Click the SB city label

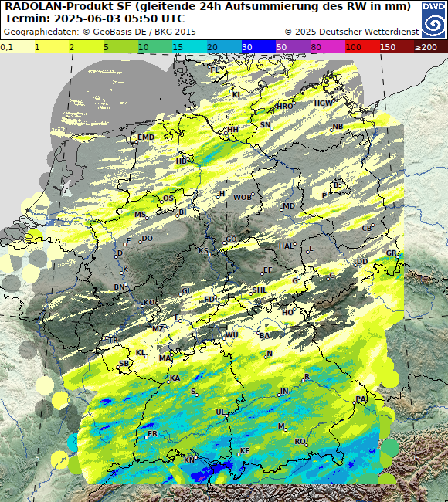pyautogui.click(x=124, y=364)
